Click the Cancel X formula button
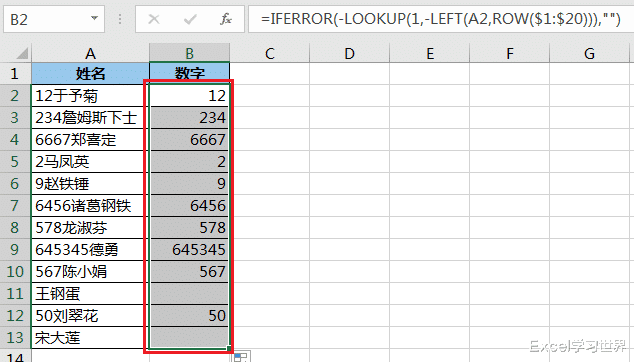634x362 pixels. tap(154, 19)
